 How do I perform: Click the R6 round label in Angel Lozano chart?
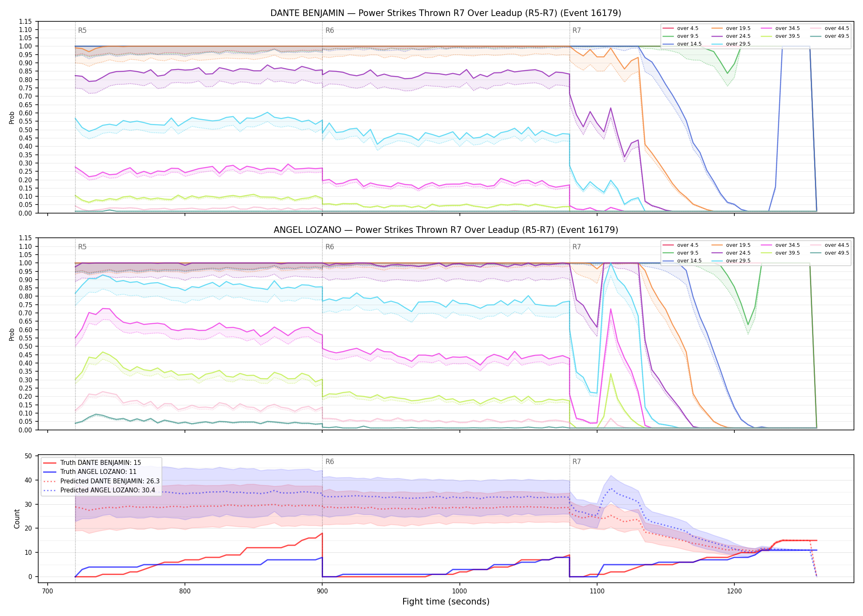click(330, 247)
